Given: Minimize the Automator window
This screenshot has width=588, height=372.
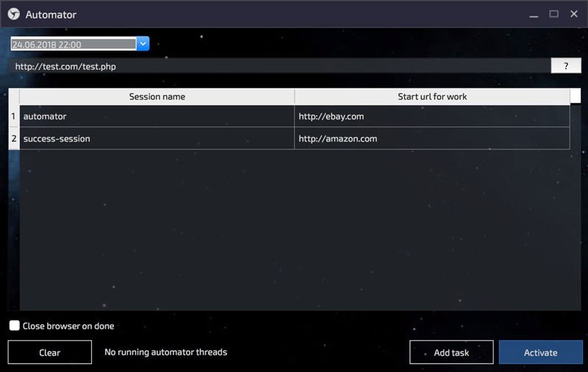Looking at the screenshot, I should [534, 15].
